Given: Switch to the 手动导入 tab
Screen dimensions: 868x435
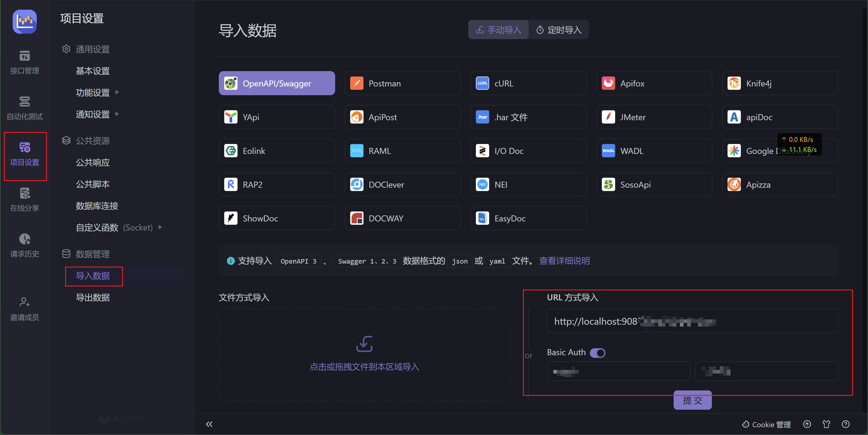Looking at the screenshot, I should (x=498, y=30).
